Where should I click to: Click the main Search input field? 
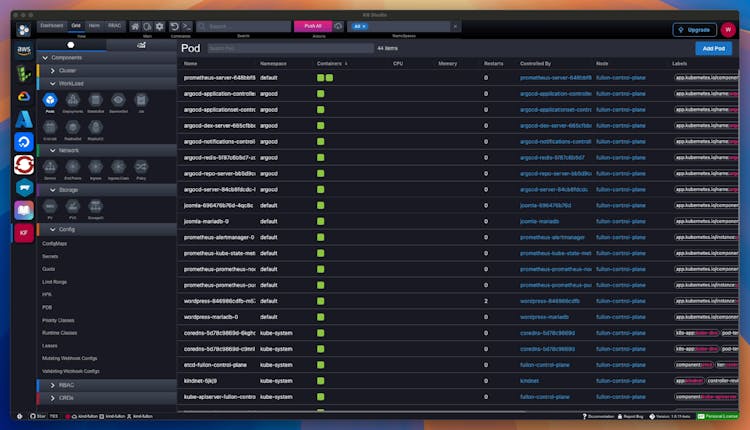coord(244,26)
